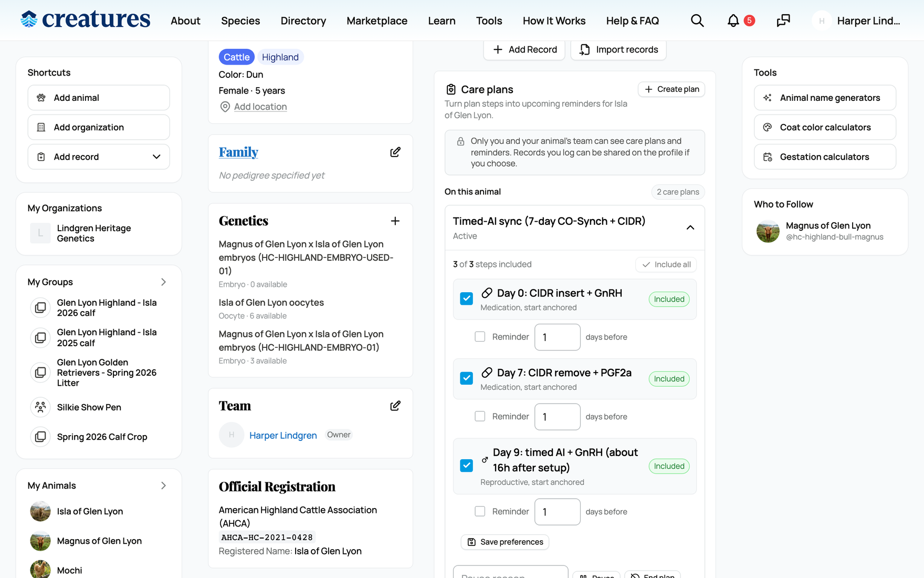
Task: Open Help & FAQ page
Action: (x=633, y=20)
